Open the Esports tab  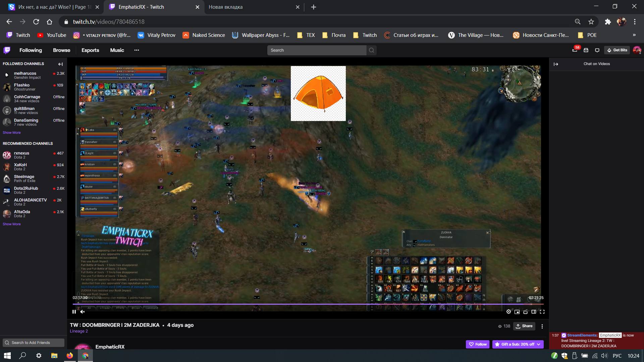(90, 50)
